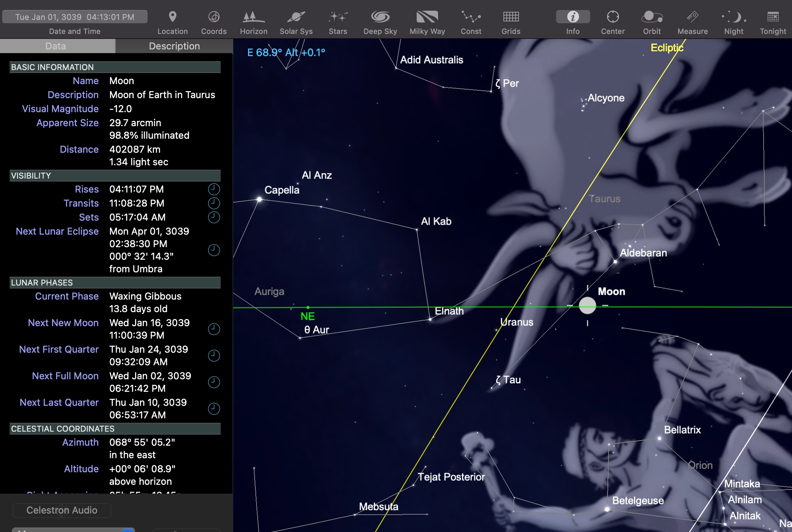792x532 pixels.
Task: Click the Center object icon
Action: coord(613,17)
